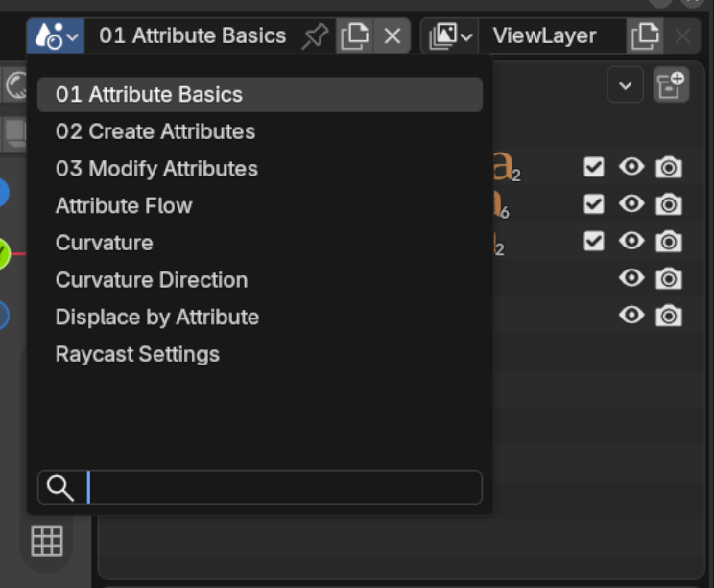Image resolution: width=714 pixels, height=588 pixels.
Task: Hide second row in viewport
Action: tap(631, 204)
